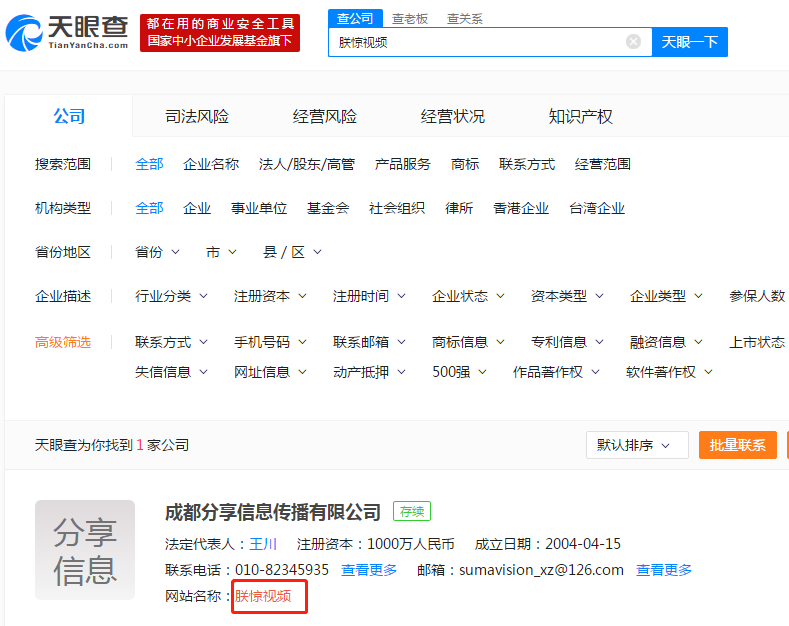Click the red promotional banner
The image size is (789, 626).
(x=220, y=32)
